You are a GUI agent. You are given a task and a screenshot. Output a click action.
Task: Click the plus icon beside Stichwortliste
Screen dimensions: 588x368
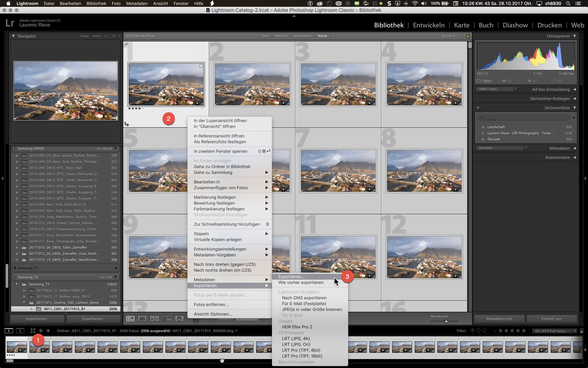[478, 108]
